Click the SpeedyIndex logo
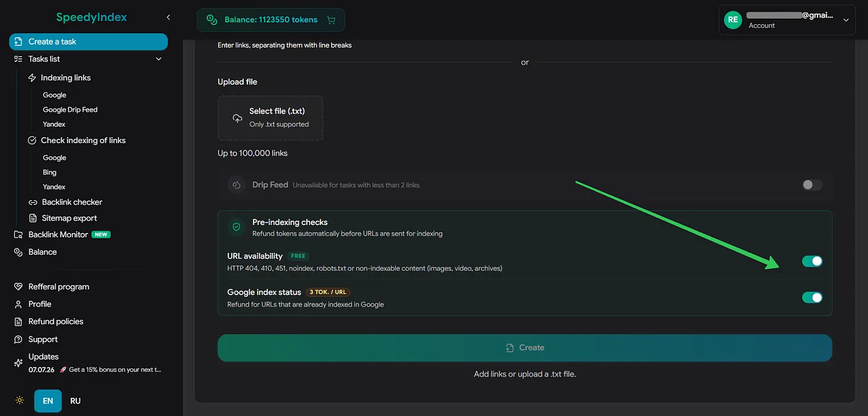Screen dimensions: 868x416 click(91, 17)
